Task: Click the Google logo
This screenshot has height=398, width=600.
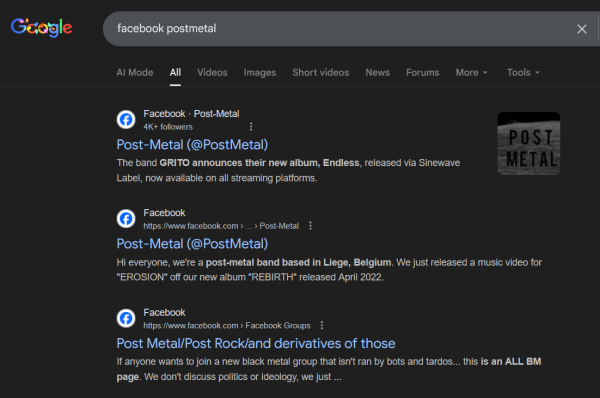Action: (41, 28)
